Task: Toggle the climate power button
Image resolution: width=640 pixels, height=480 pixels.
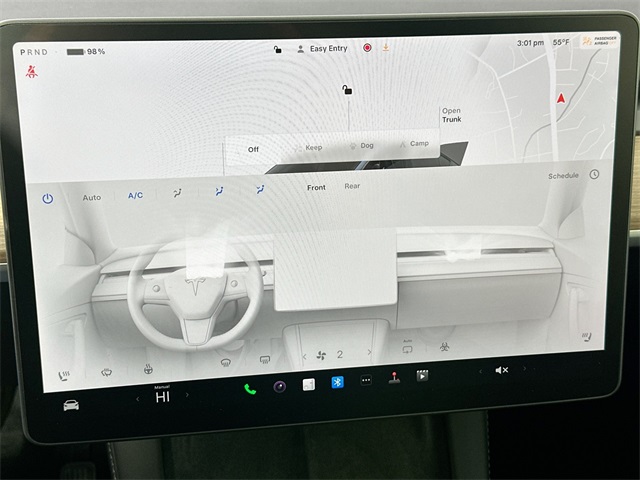Action: 48,199
